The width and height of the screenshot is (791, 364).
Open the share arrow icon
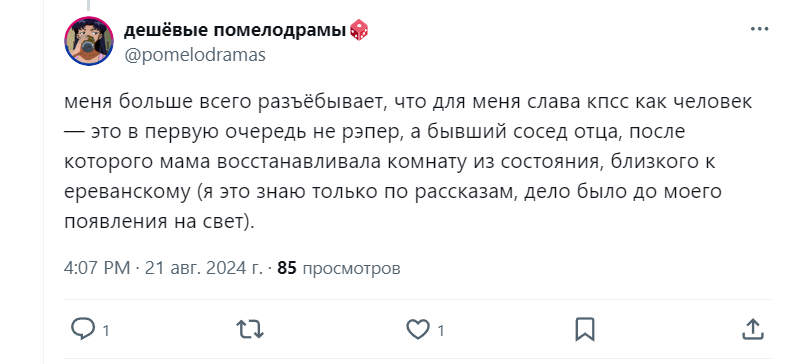pyautogui.click(x=752, y=330)
